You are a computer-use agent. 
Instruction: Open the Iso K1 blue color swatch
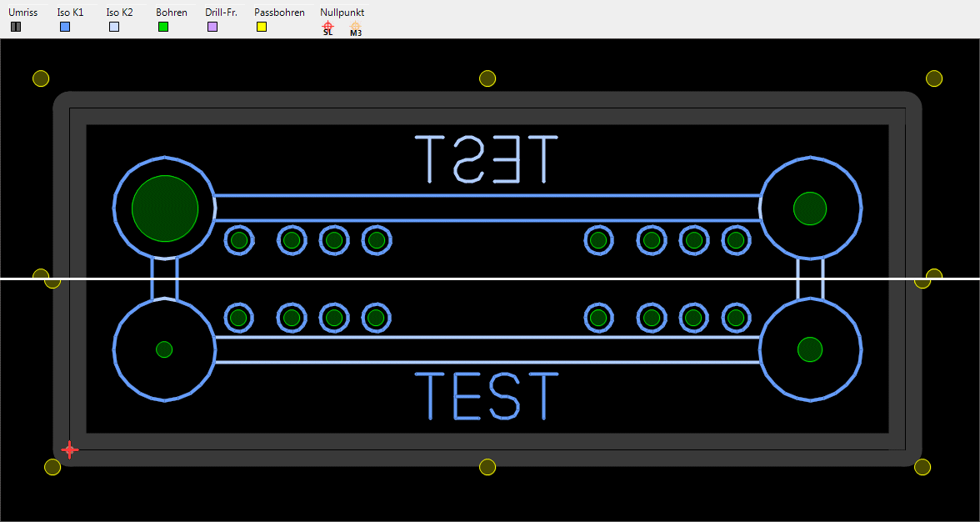[65, 27]
